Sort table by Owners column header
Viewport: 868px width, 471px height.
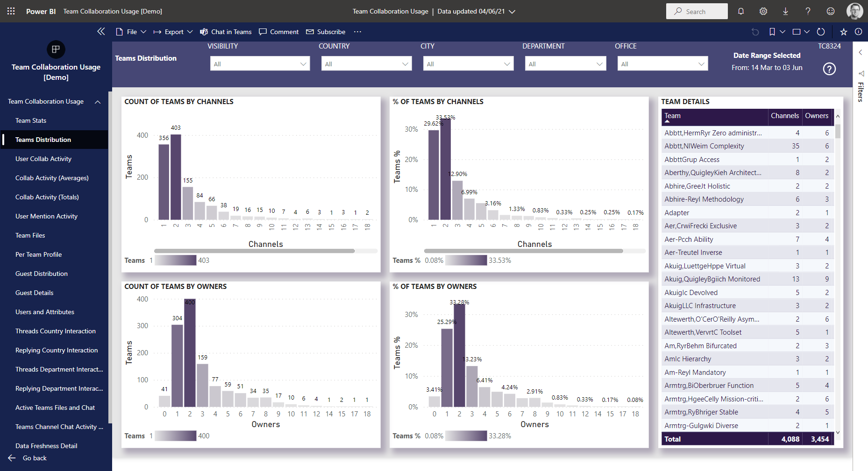[x=817, y=117]
